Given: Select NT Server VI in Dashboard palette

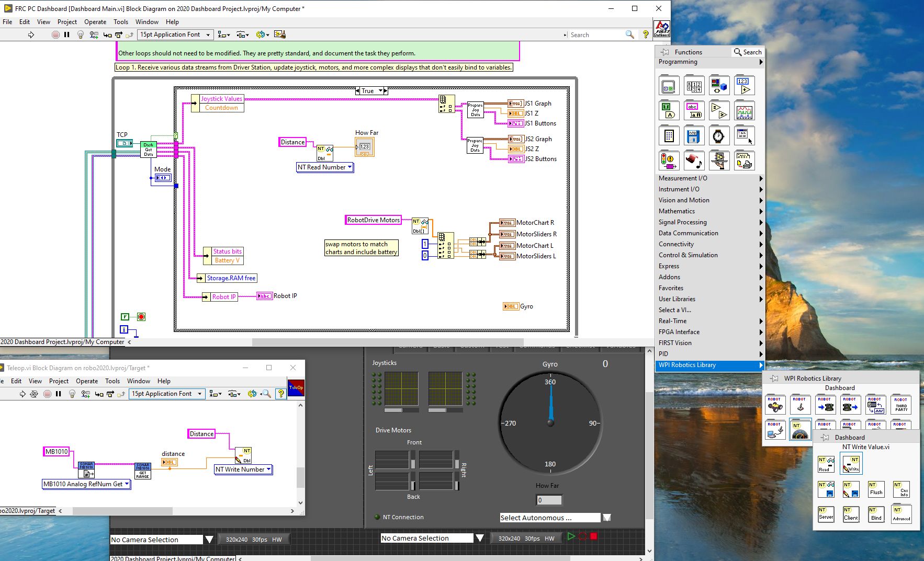Looking at the screenshot, I should 826,514.
